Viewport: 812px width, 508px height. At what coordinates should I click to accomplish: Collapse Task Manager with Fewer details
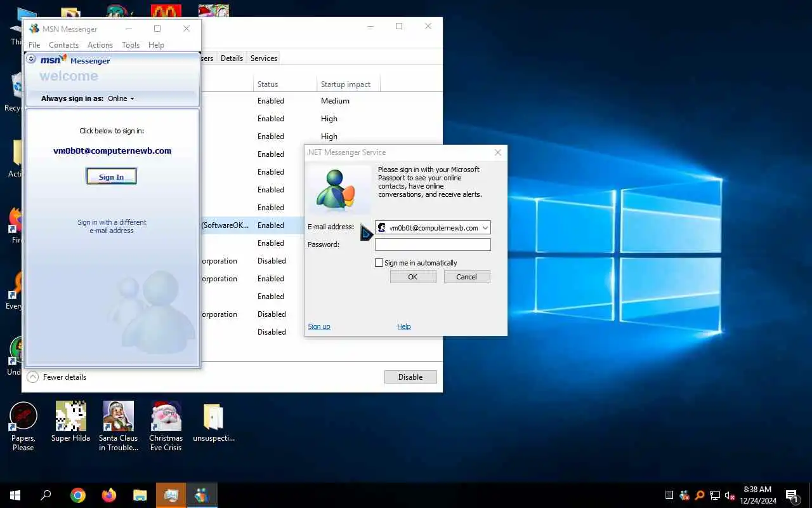click(57, 377)
